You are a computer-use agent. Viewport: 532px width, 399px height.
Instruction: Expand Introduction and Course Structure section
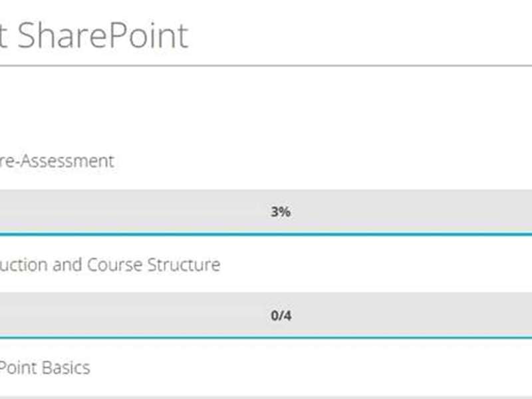click(x=110, y=265)
